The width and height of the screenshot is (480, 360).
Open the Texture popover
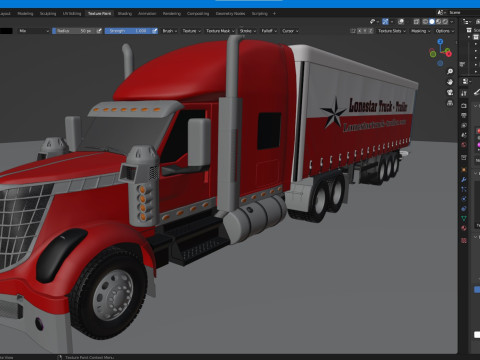pos(191,31)
